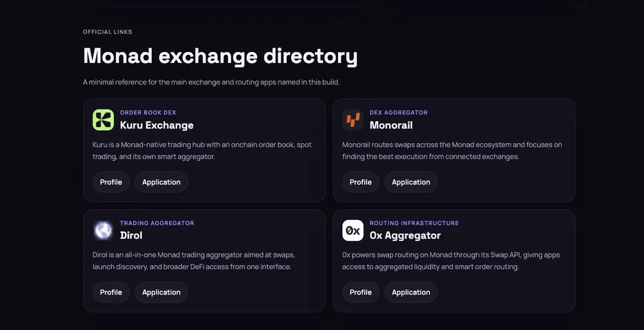Launch the Monorail Application button
Screen dimensions: 644x330
(411, 182)
